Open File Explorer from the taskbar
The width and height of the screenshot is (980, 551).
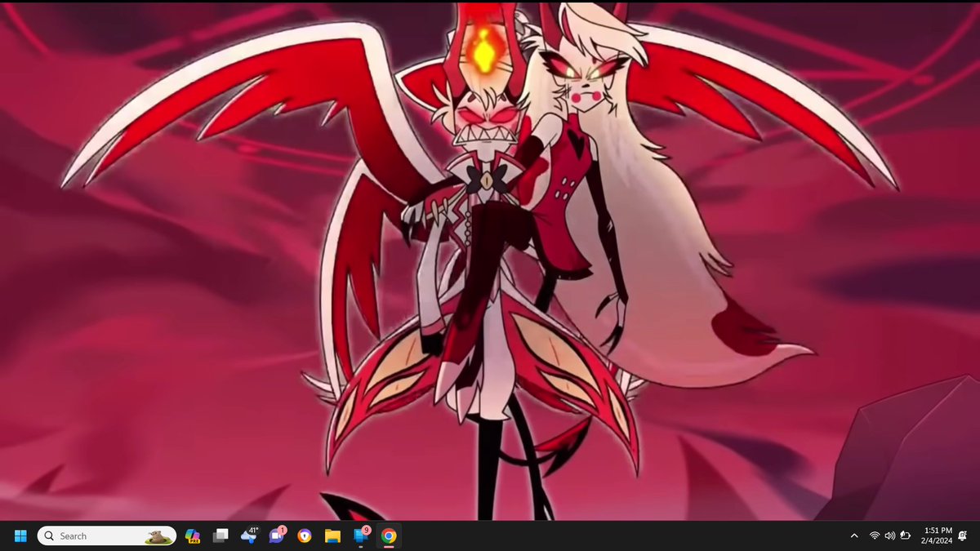(332, 536)
